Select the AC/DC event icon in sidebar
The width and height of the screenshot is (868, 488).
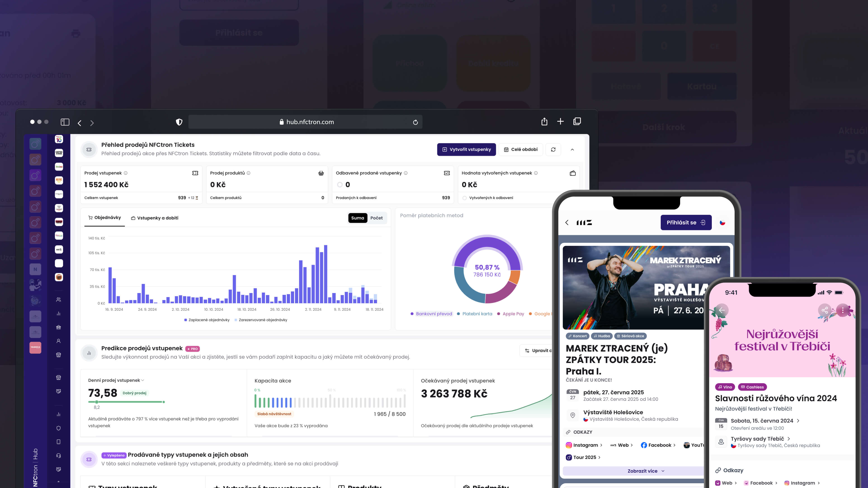click(59, 180)
